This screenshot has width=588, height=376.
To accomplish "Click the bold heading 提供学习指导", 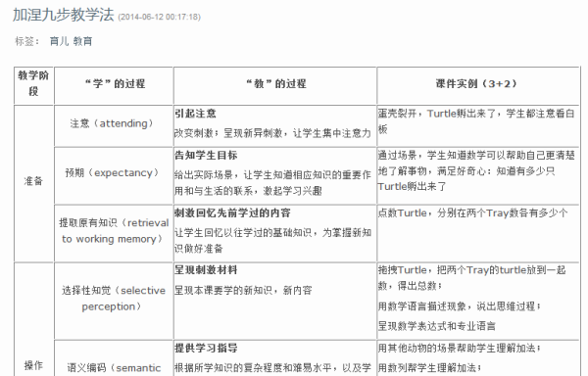I will [206, 348].
